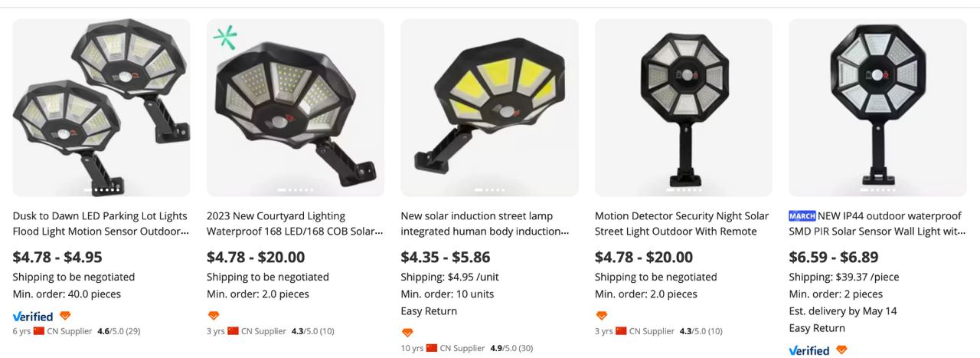Click orange diamond icon under Motion Detector listing

tap(602, 316)
